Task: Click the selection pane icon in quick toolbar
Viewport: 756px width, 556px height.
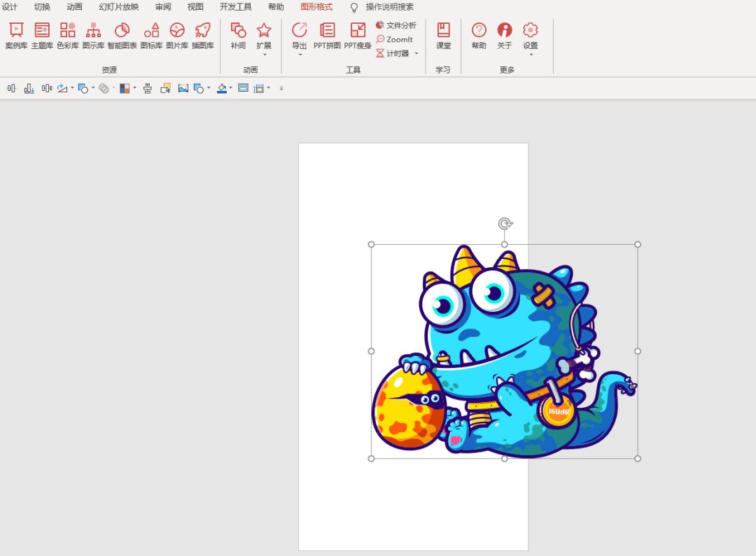Action: [x=165, y=88]
